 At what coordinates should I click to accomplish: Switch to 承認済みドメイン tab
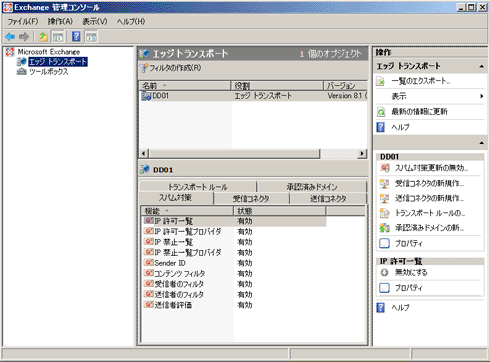pos(312,187)
